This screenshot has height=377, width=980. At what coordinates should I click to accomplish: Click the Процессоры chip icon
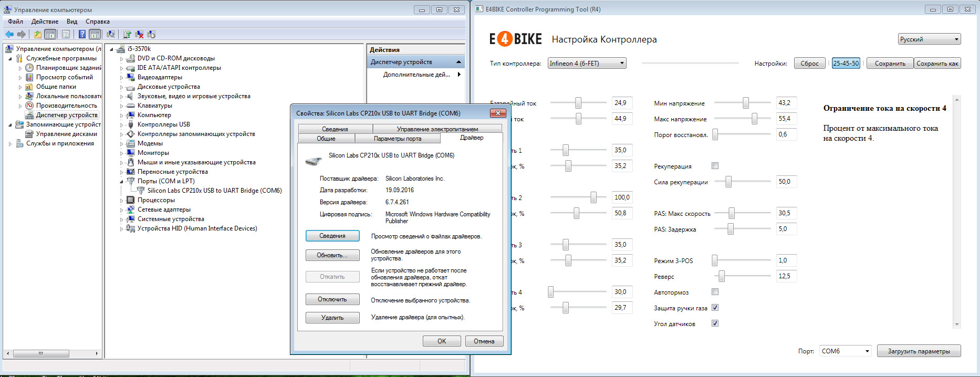pyautogui.click(x=131, y=200)
